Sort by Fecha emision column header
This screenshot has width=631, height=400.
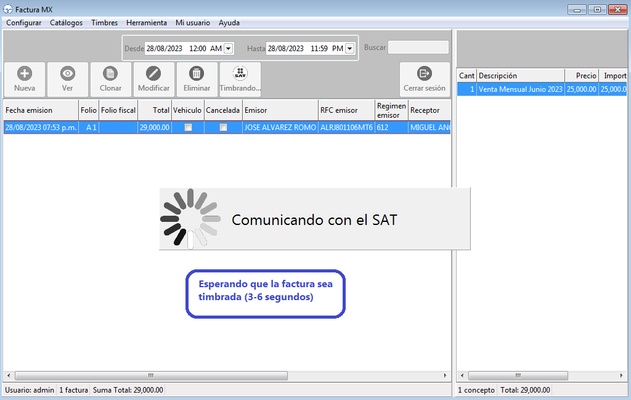tap(41, 110)
